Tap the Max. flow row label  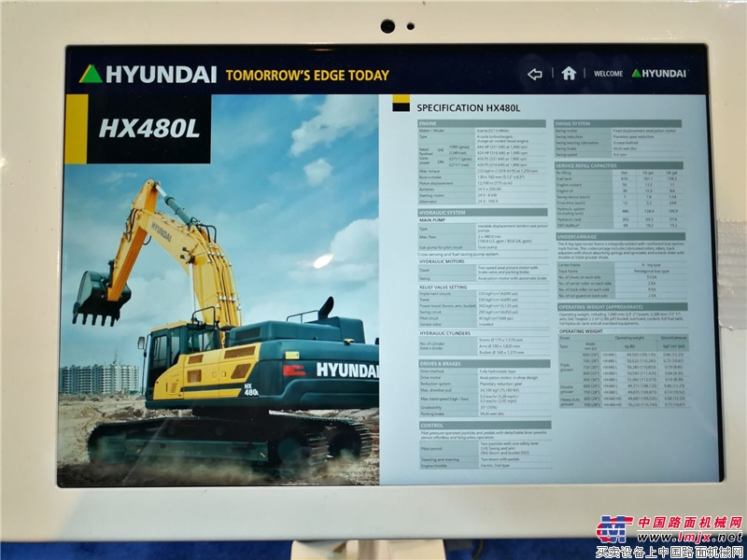point(428,237)
